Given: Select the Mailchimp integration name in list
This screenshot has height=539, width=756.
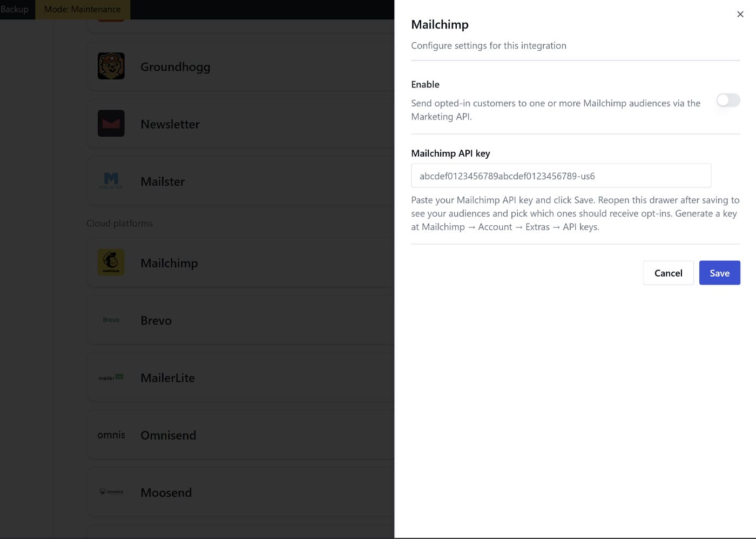Looking at the screenshot, I should [169, 263].
